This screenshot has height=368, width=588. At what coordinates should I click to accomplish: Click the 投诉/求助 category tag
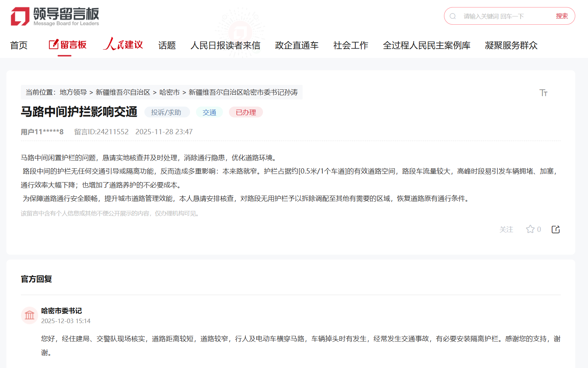point(166,112)
